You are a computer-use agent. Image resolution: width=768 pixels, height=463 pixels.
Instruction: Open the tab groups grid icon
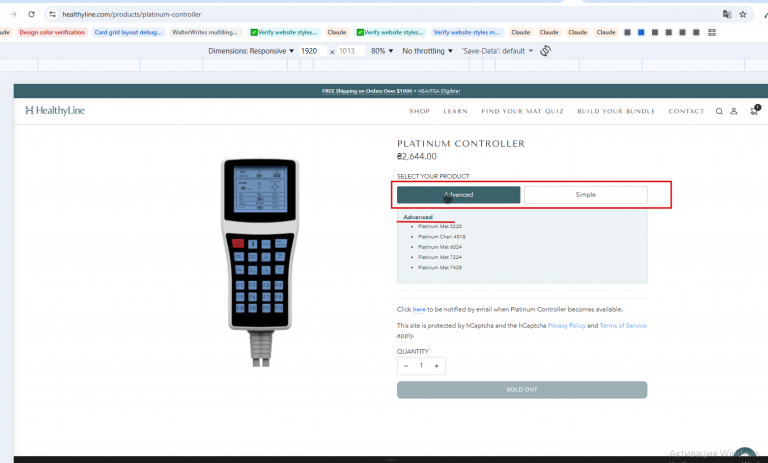tap(712, 32)
